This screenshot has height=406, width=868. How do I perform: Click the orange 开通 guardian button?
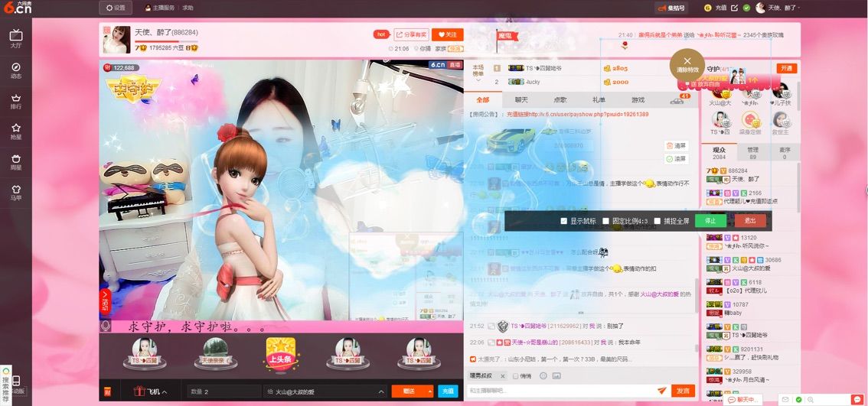(x=787, y=69)
